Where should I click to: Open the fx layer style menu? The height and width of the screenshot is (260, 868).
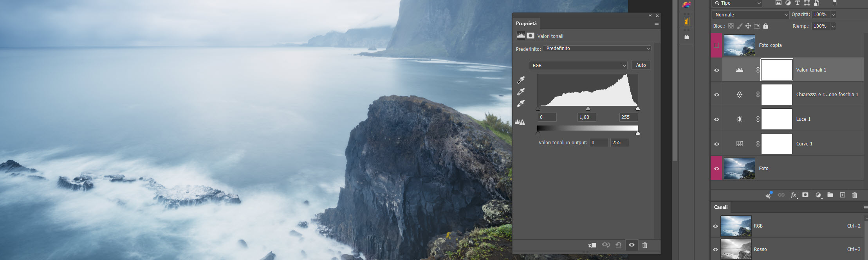pos(794,195)
